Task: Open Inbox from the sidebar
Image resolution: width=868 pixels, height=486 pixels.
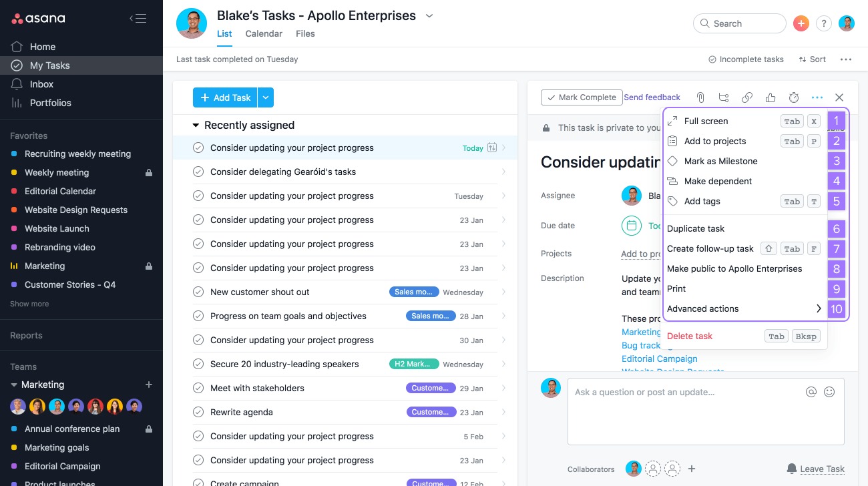Action: (41, 84)
